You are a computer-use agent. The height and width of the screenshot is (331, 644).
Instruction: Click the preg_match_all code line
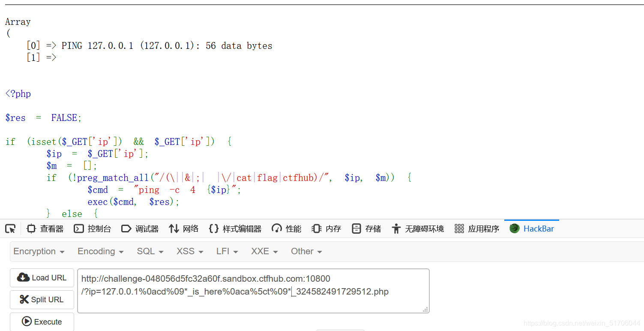tap(229, 178)
